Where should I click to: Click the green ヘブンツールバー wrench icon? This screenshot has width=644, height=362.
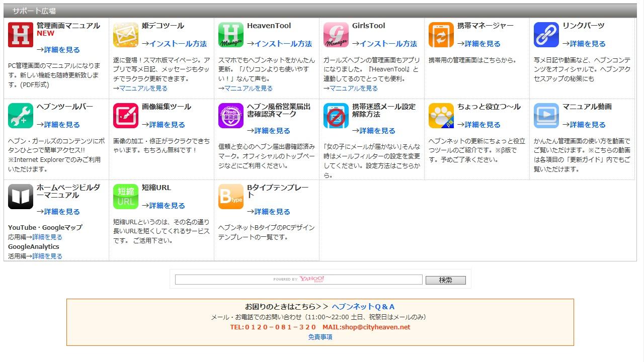21,116
